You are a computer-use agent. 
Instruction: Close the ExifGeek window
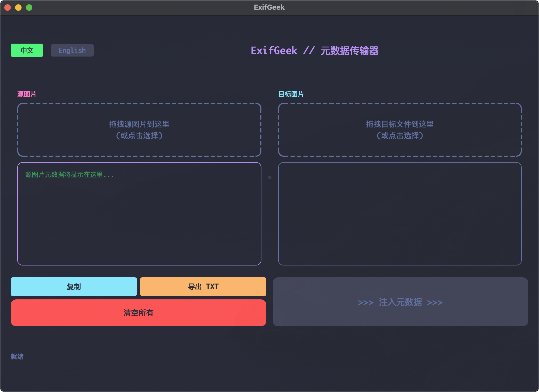[8, 8]
